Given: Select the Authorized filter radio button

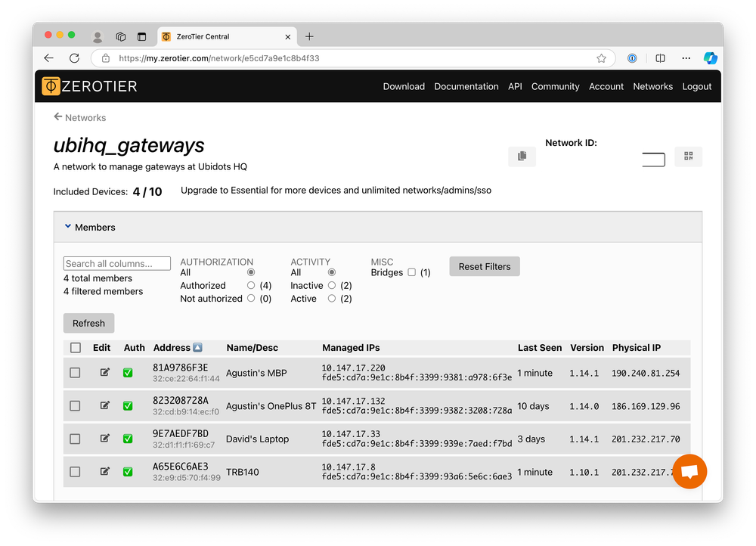Looking at the screenshot, I should point(251,285).
